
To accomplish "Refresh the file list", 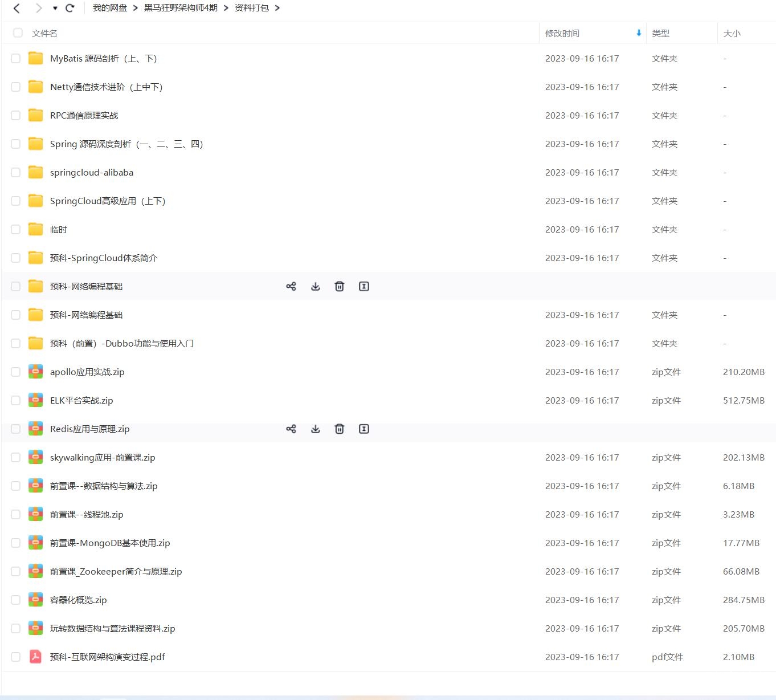I will tap(70, 8).
